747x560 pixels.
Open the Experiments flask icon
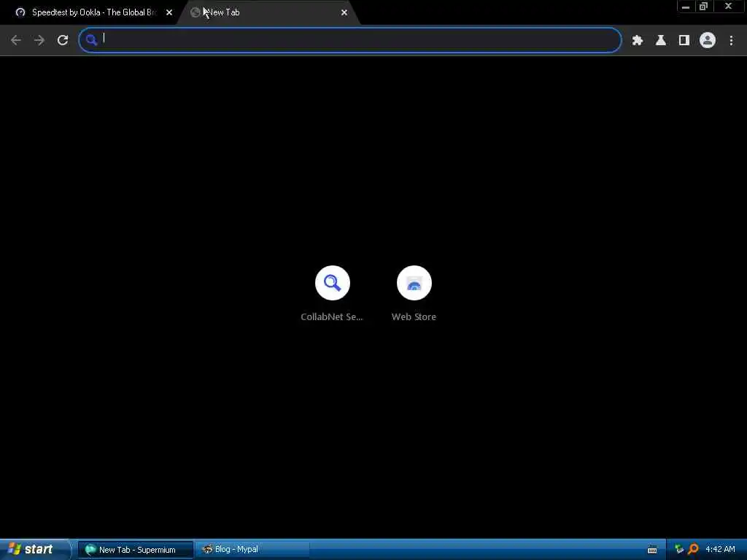click(661, 41)
